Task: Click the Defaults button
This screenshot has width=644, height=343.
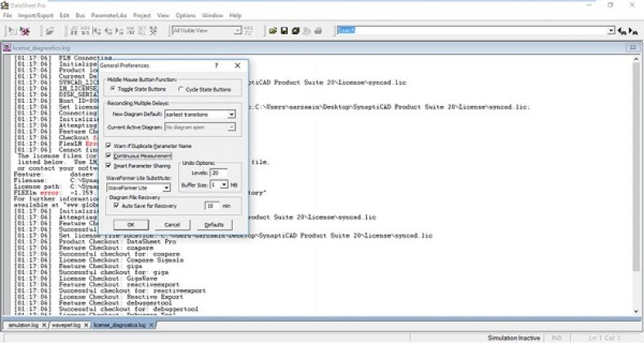Action: coord(214,225)
